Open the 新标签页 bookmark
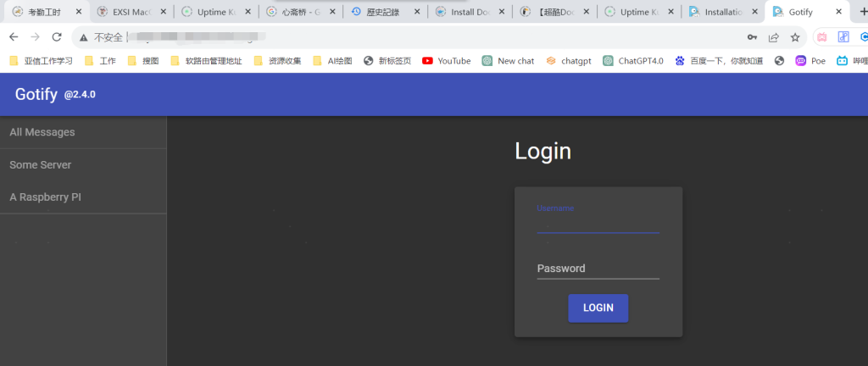Viewport: 868px width, 366px height. tap(387, 61)
